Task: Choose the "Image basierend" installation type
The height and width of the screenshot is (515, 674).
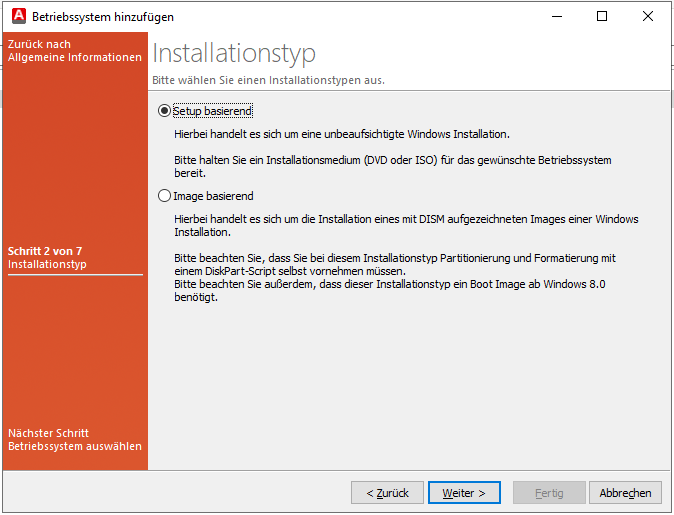Action: 165,196
